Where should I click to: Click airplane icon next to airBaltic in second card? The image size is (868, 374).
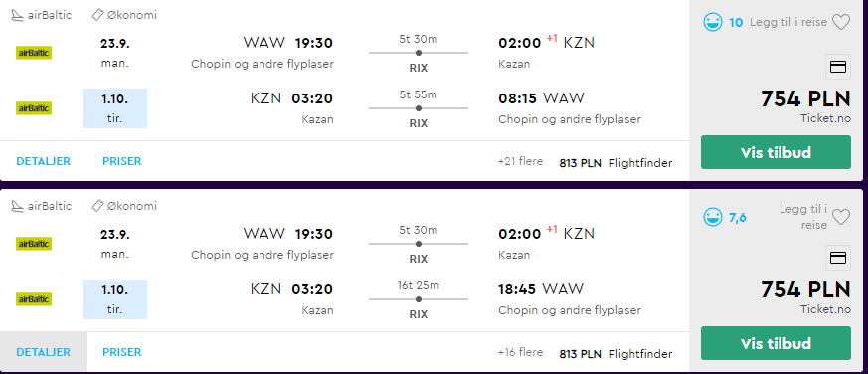pos(18,206)
